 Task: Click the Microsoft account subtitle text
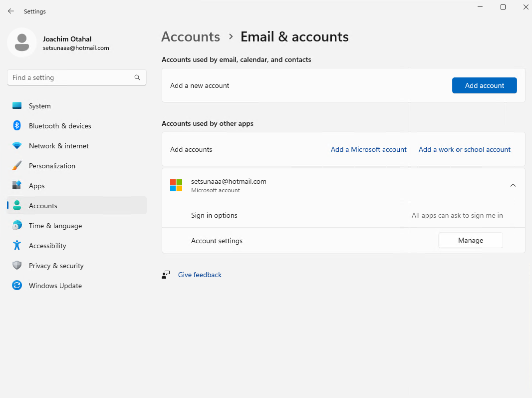pos(216,190)
